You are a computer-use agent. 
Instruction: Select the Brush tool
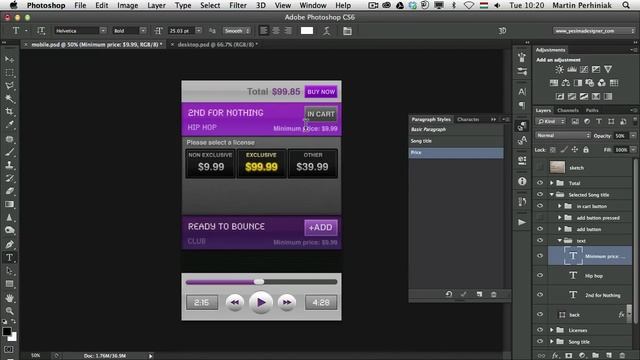9,152
